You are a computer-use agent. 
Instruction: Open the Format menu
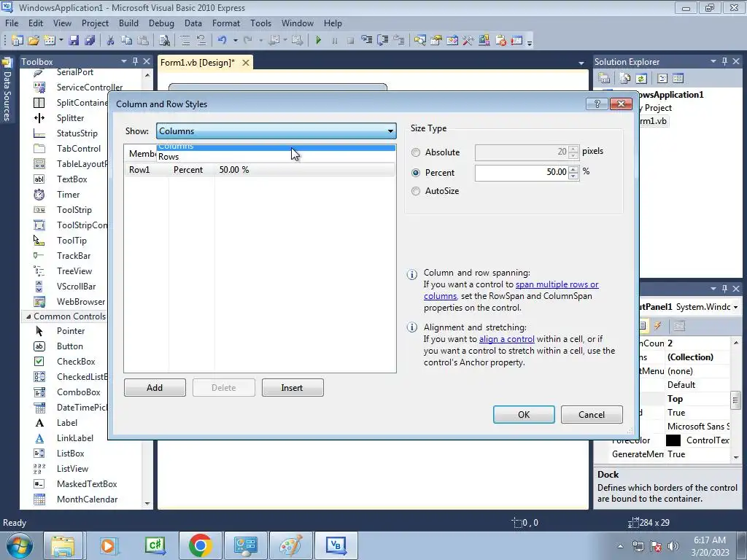(x=226, y=23)
